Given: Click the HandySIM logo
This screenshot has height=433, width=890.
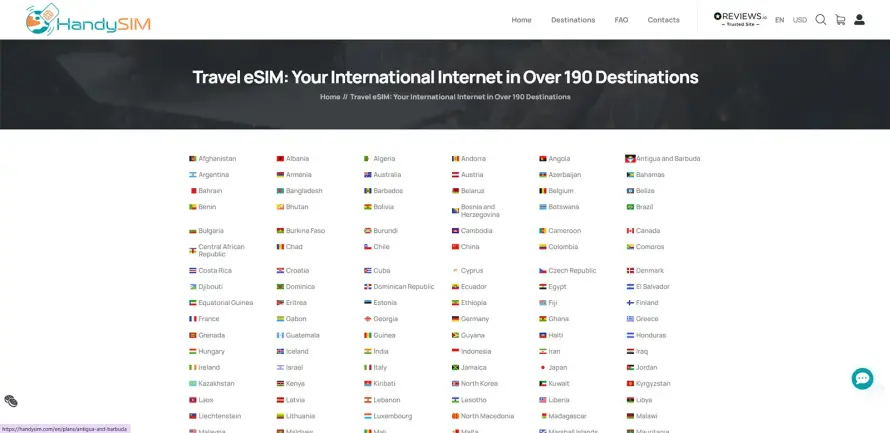Looking at the screenshot, I should click(89, 19).
